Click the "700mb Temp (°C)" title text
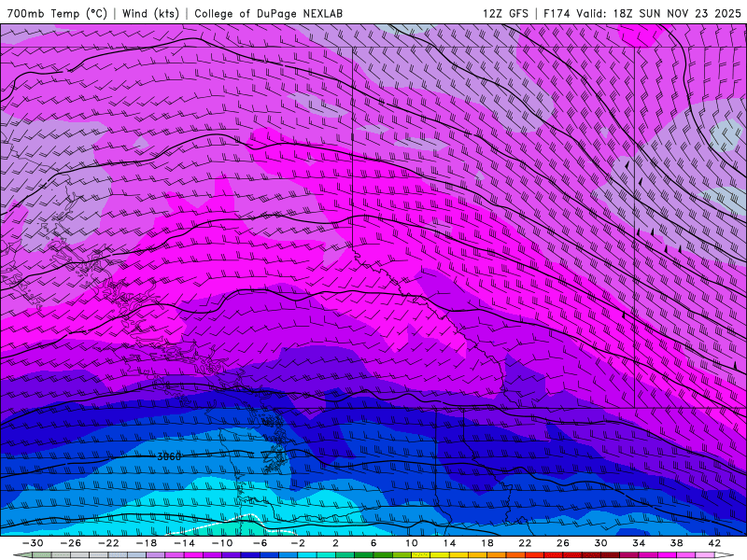 pyautogui.click(x=57, y=13)
